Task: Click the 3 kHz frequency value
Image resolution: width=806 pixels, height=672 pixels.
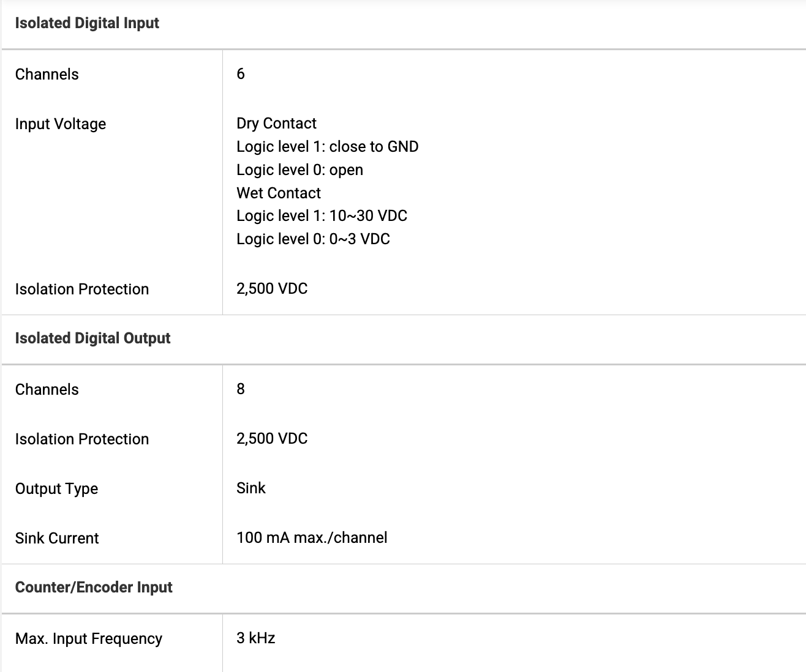Action: 255,638
